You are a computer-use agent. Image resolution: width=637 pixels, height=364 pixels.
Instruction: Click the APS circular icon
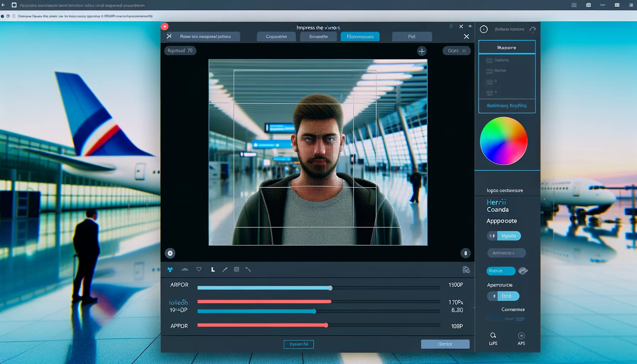(521, 336)
